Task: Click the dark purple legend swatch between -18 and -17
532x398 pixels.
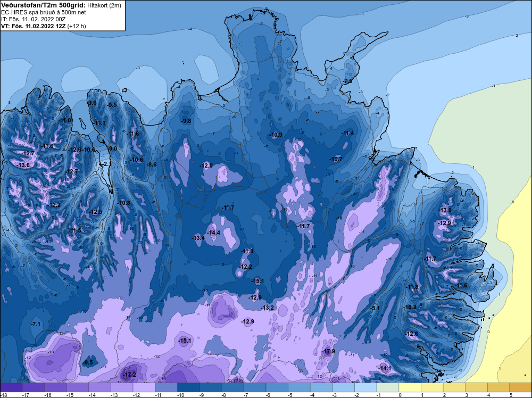Action: coord(11,387)
